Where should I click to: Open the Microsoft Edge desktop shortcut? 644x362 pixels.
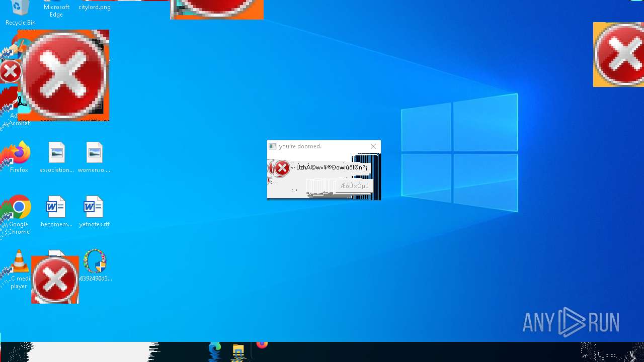point(56,9)
